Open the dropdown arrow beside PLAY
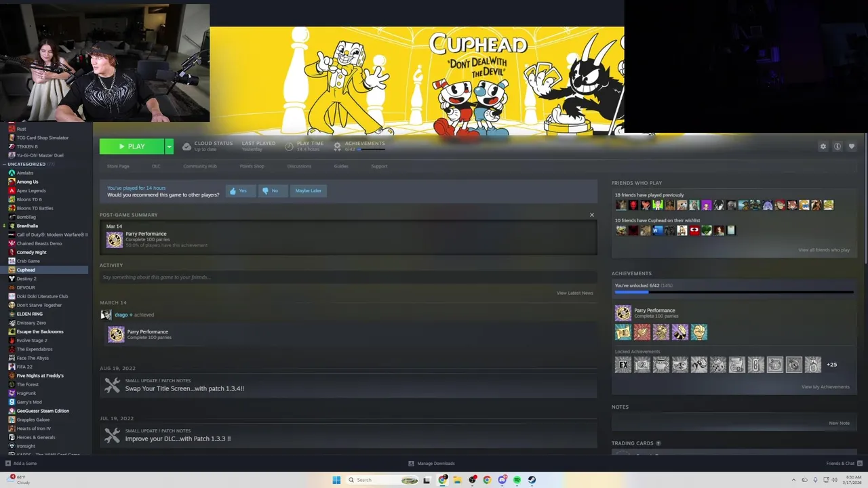The image size is (868, 488). click(x=170, y=146)
